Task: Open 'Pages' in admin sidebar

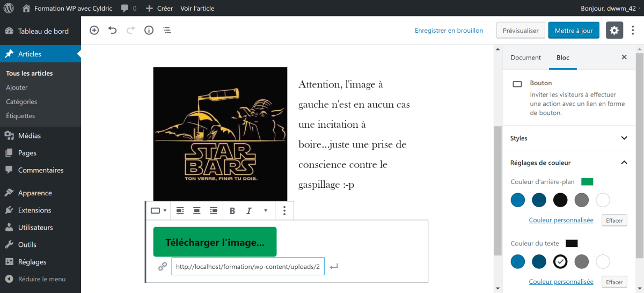Action: (x=40, y=153)
